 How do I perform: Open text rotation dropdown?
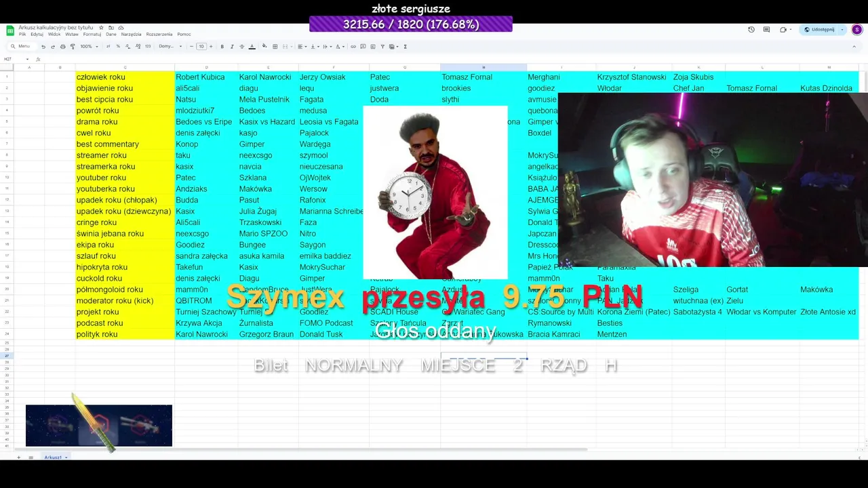coord(340,47)
